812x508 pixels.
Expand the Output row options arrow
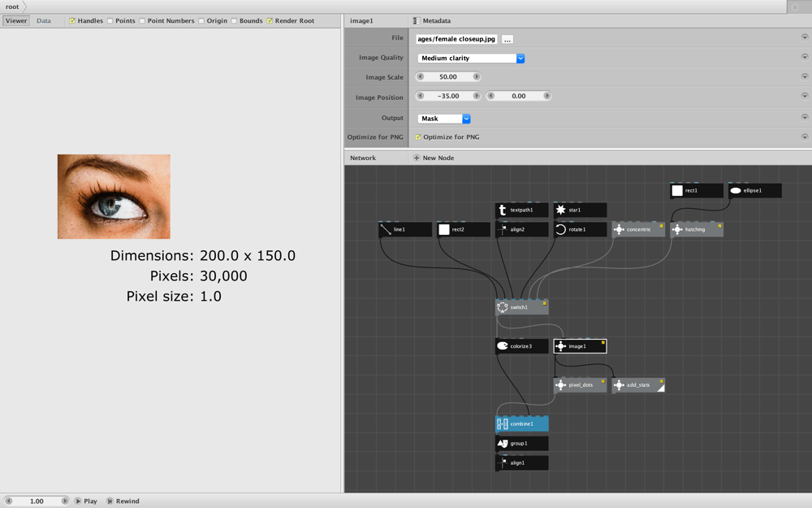[x=804, y=117]
